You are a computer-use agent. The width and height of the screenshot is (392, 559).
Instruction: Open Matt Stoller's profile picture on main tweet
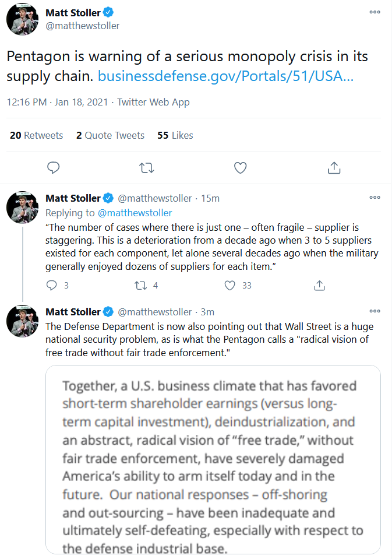pyautogui.click(x=23, y=19)
